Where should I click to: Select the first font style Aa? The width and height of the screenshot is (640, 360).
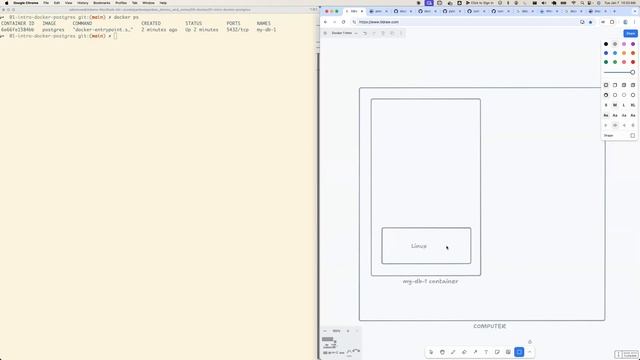click(606, 116)
